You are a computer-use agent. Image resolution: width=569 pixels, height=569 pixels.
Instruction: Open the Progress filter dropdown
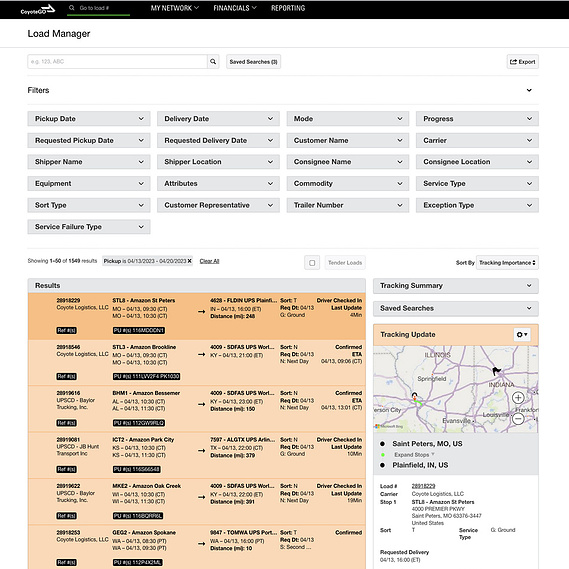(x=477, y=119)
